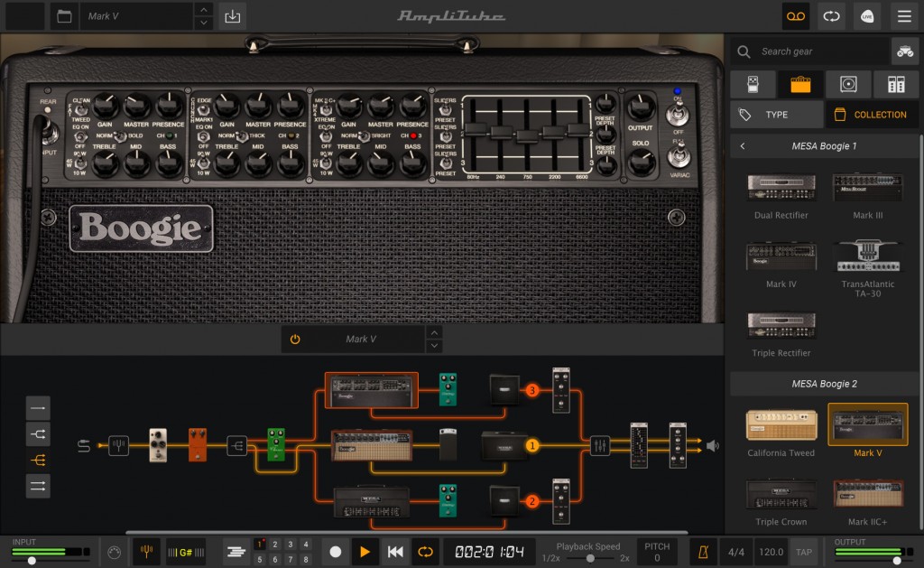Open the track list lines icon

236,552
